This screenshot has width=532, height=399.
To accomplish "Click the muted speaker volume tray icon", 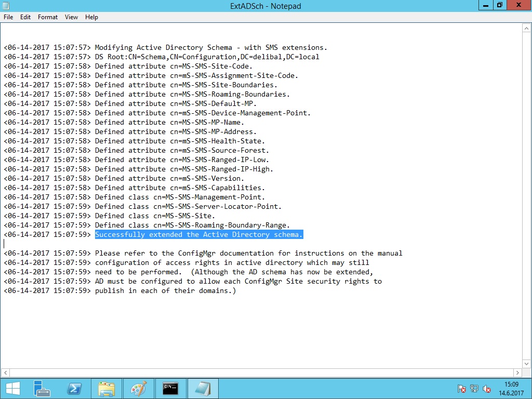I will point(487,389).
